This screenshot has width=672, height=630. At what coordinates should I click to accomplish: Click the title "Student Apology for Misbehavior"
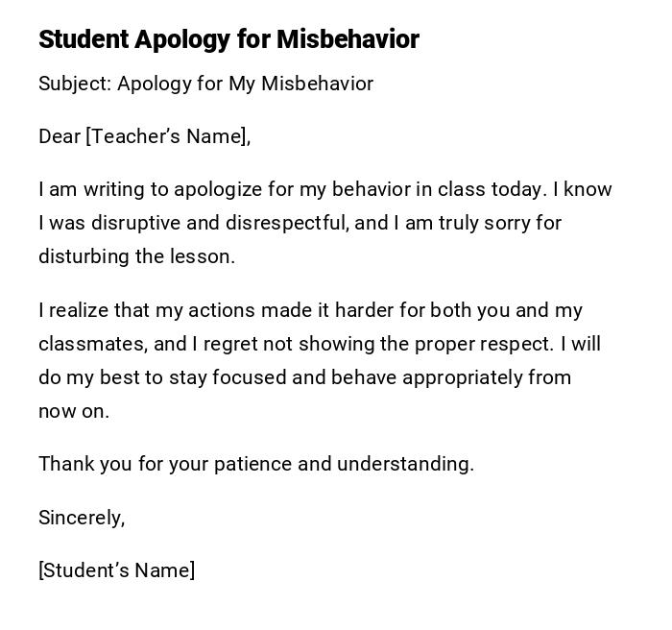(228, 39)
